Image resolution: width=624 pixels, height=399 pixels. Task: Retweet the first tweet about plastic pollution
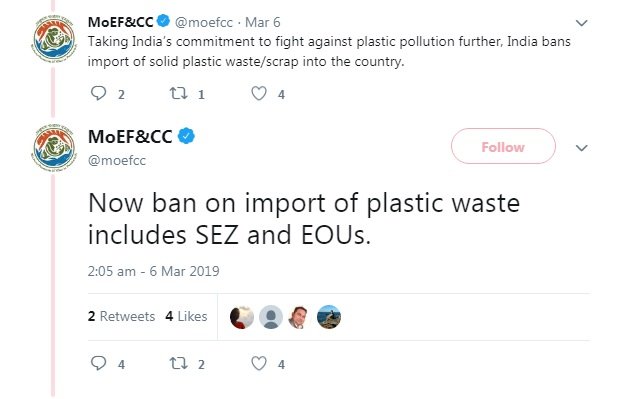(x=178, y=93)
